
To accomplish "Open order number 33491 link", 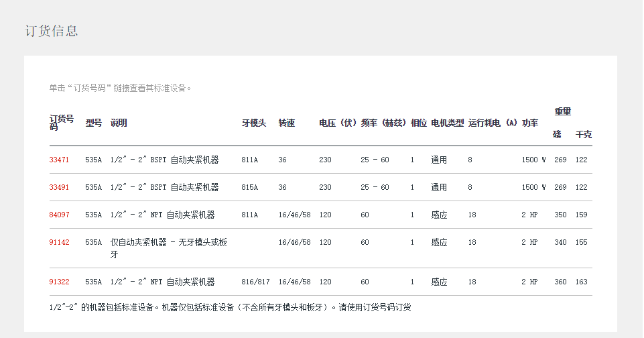I will 59,188.
